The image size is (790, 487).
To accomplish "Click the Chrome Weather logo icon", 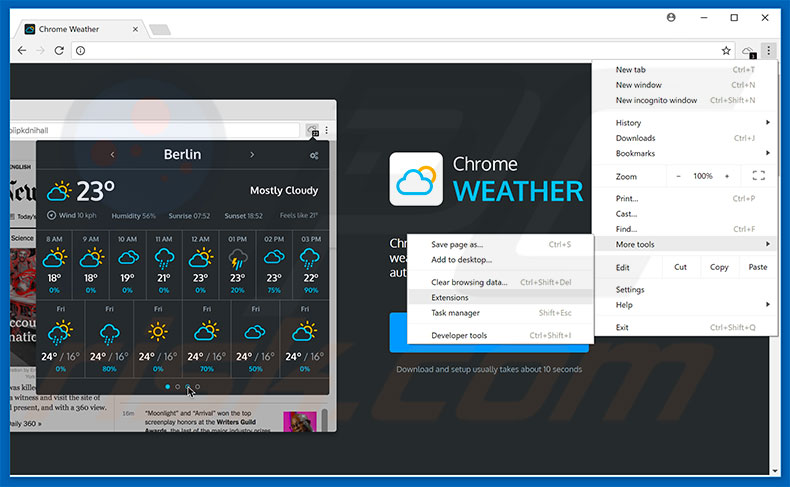I will coord(416,179).
